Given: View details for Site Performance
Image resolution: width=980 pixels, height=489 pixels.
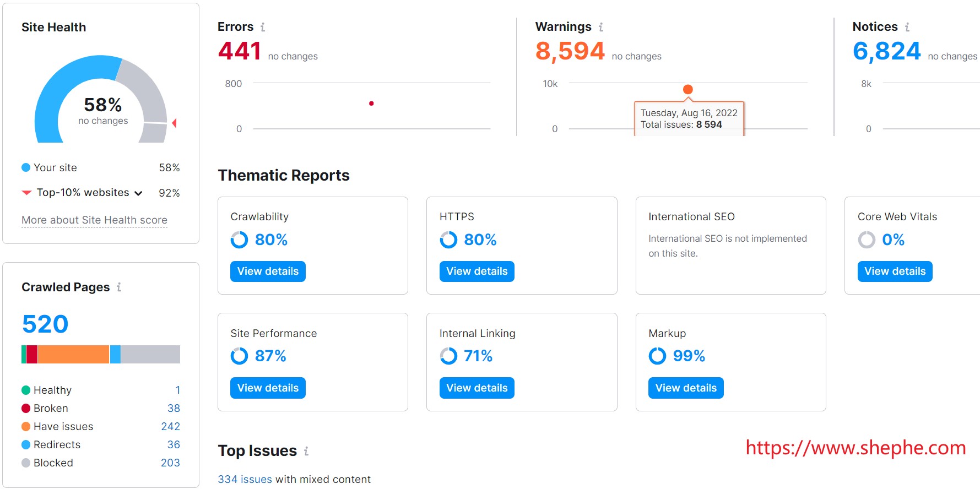Looking at the screenshot, I should (268, 388).
